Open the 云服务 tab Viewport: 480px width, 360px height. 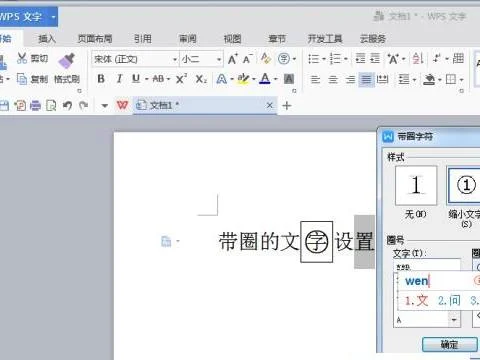tap(373, 39)
